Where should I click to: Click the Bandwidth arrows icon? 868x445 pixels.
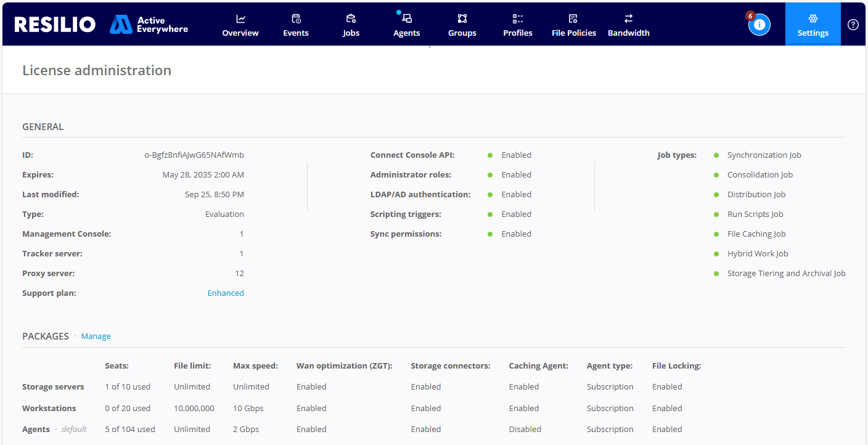628,18
